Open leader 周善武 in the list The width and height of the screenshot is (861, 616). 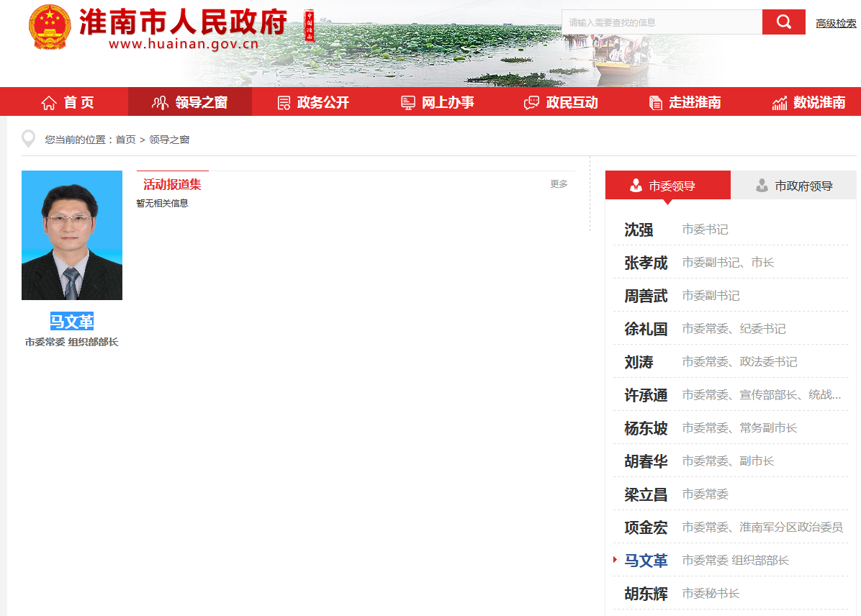pyautogui.click(x=646, y=296)
